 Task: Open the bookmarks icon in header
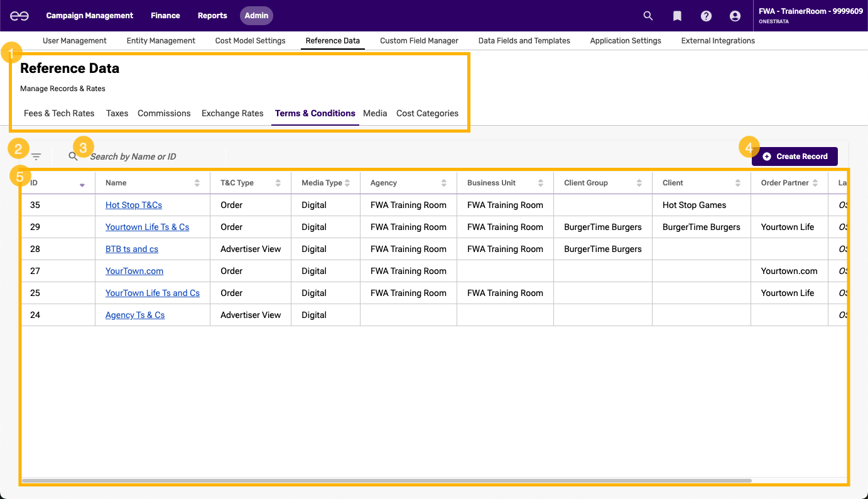[677, 16]
